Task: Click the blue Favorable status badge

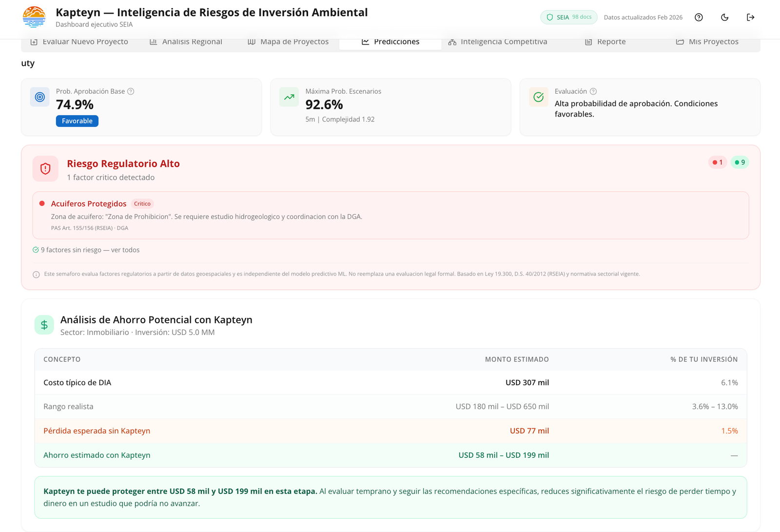Action: pos(77,121)
